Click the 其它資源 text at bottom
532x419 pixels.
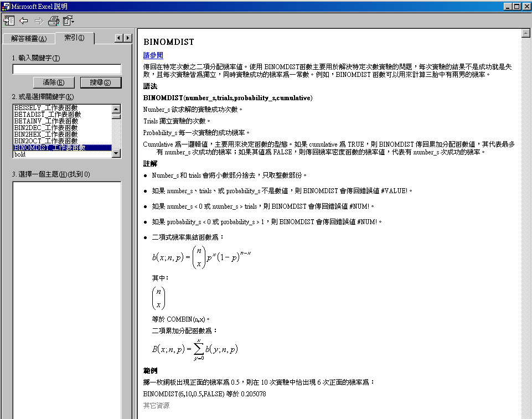coord(156,405)
